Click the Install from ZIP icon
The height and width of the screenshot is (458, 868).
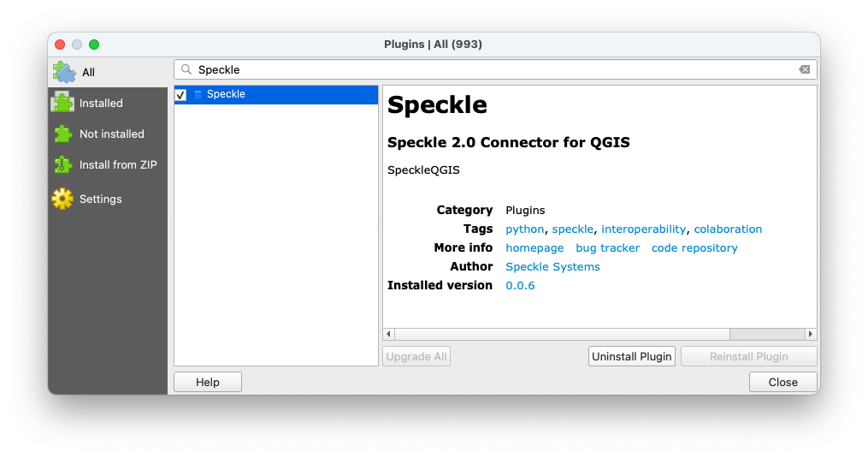pos(62,164)
